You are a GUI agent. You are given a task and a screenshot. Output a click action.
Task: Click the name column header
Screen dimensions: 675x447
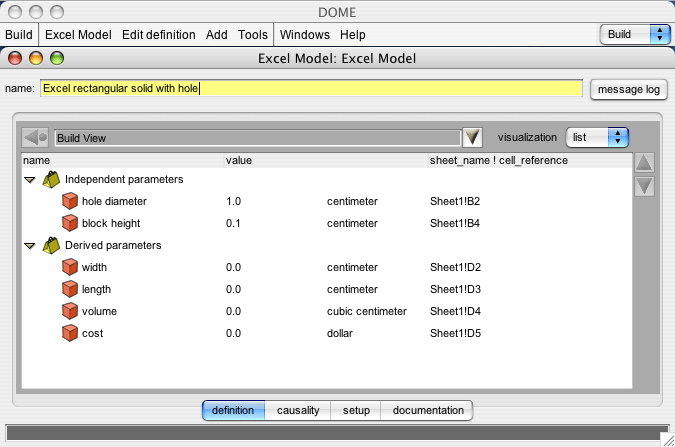(123, 160)
